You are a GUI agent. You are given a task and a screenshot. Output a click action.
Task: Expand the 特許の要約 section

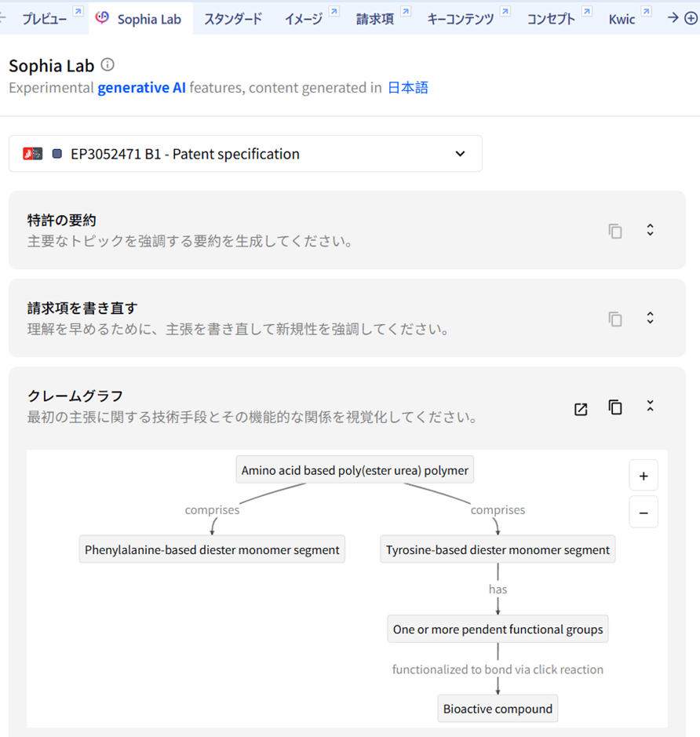click(650, 230)
